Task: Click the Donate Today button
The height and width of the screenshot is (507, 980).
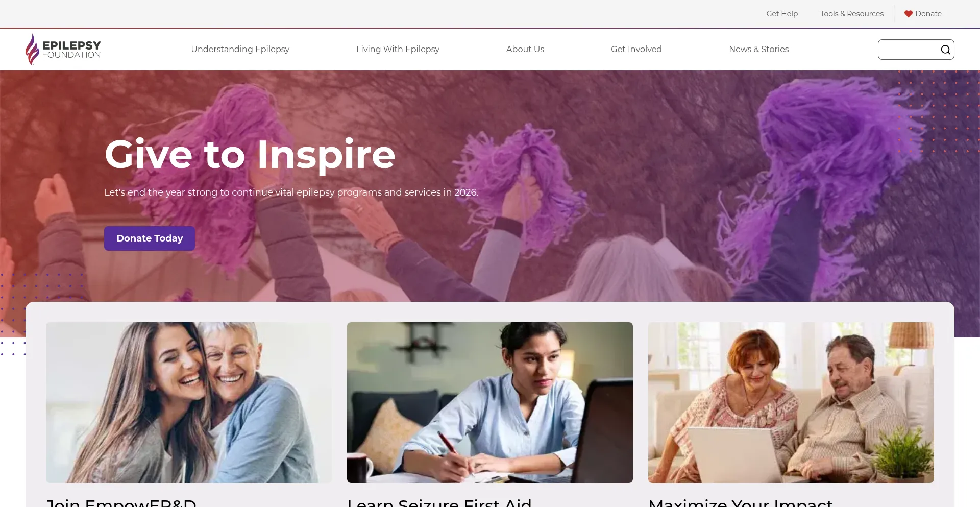Action: coord(150,238)
